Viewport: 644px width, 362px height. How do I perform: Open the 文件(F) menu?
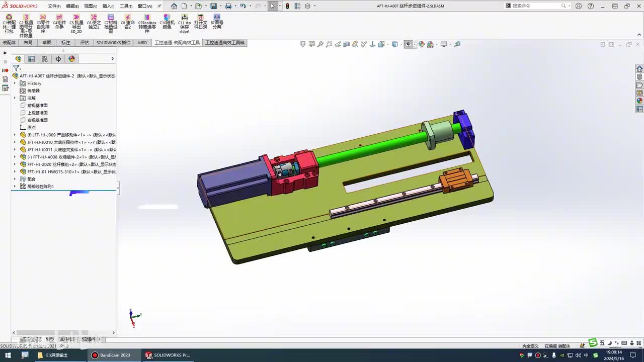(x=54, y=6)
